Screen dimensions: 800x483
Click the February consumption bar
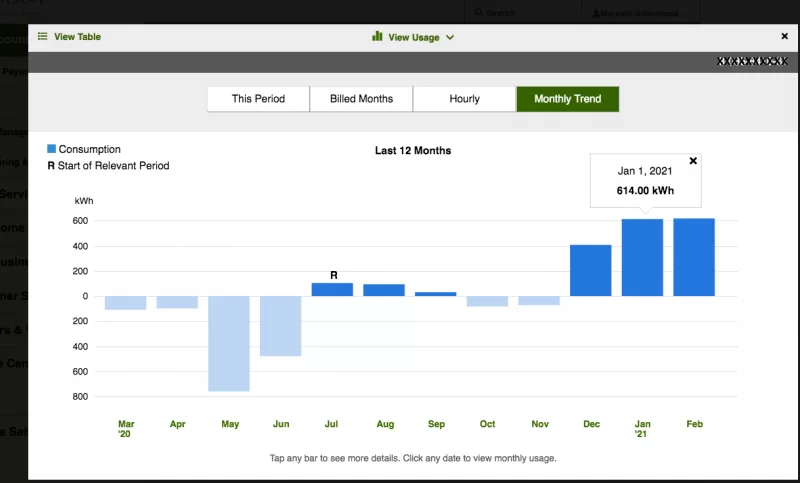tap(694, 257)
